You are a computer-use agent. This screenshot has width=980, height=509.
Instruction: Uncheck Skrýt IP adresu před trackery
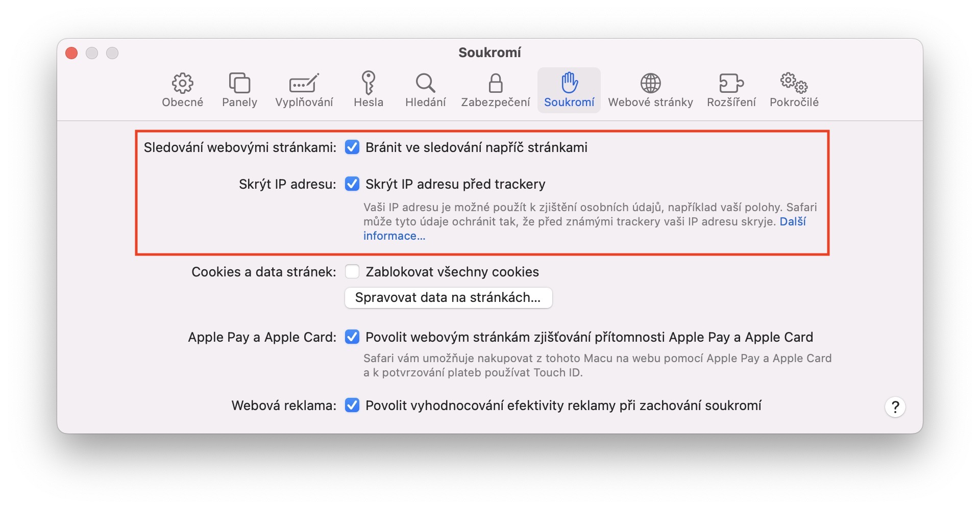coord(352,184)
